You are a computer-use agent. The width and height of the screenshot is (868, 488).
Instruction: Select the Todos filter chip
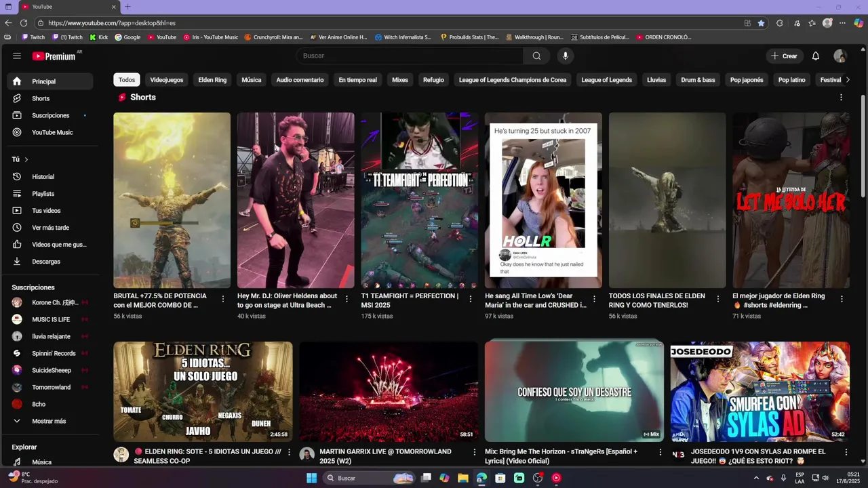pyautogui.click(x=127, y=80)
